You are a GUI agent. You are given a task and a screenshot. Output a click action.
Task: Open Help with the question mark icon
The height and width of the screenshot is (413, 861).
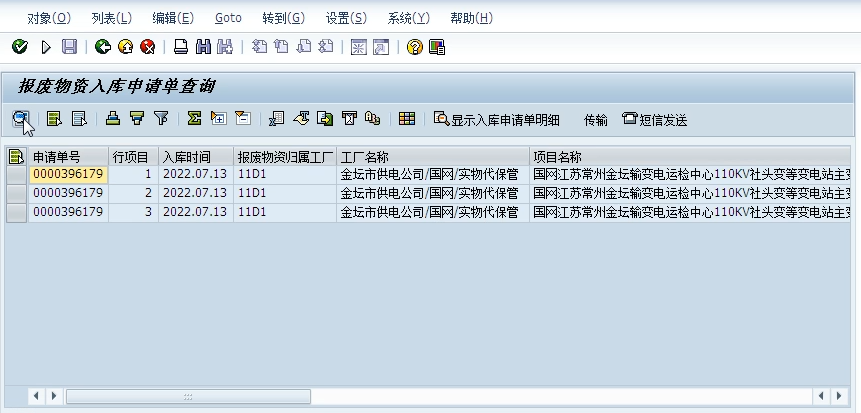415,47
